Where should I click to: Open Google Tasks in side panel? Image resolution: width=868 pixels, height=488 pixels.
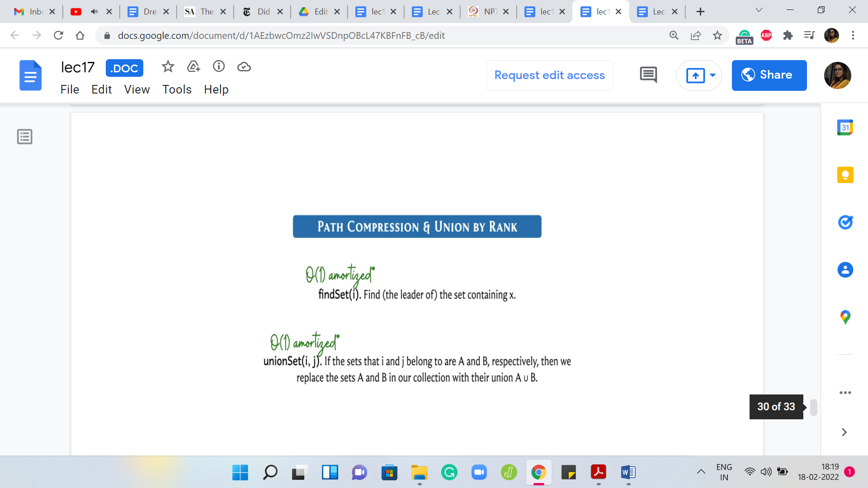pyautogui.click(x=845, y=222)
